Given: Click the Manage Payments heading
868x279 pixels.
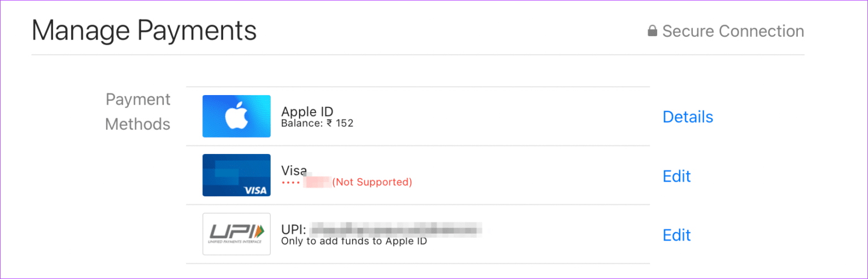Looking at the screenshot, I should (144, 31).
